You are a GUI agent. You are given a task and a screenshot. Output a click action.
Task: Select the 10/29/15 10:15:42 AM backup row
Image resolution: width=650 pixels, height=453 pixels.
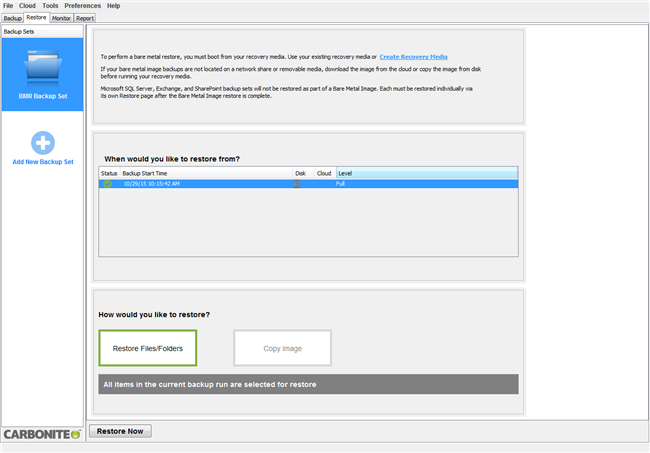(x=200, y=184)
